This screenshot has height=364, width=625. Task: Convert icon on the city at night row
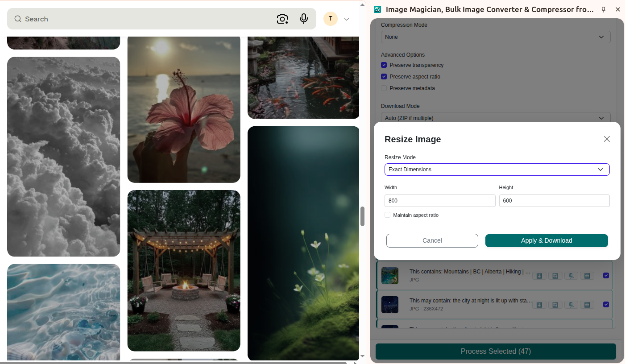555,305
